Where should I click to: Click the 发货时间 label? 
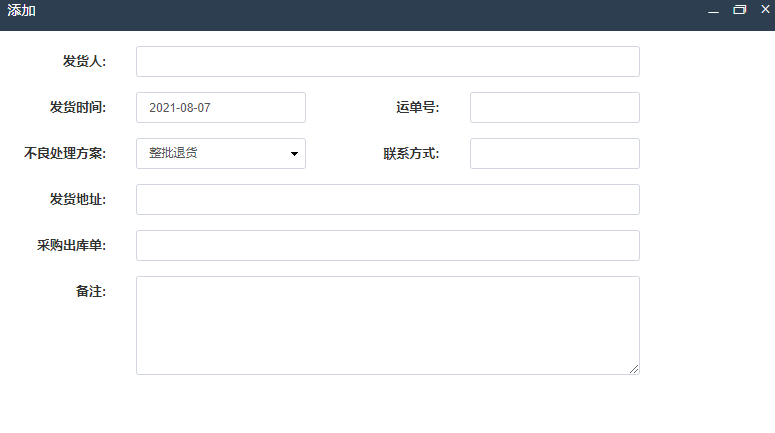[x=78, y=107]
